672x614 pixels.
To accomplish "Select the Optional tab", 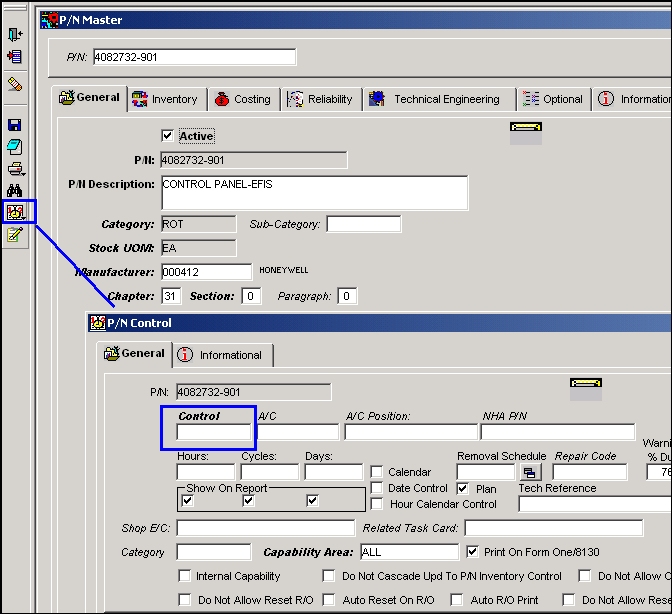I will [554, 99].
